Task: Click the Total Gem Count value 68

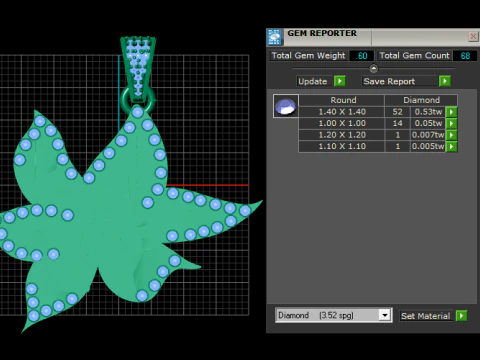Action: click(x=465, y=56)
